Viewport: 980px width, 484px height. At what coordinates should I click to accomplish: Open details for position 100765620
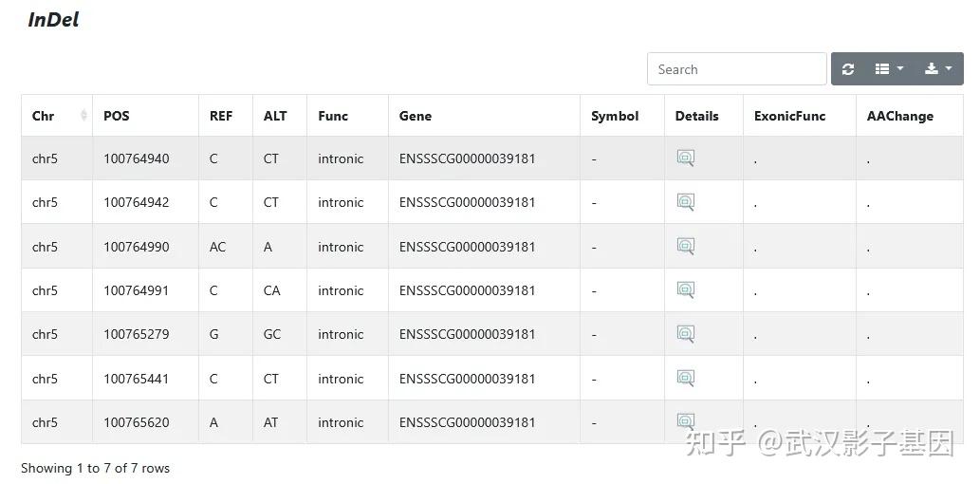(686, 421)
